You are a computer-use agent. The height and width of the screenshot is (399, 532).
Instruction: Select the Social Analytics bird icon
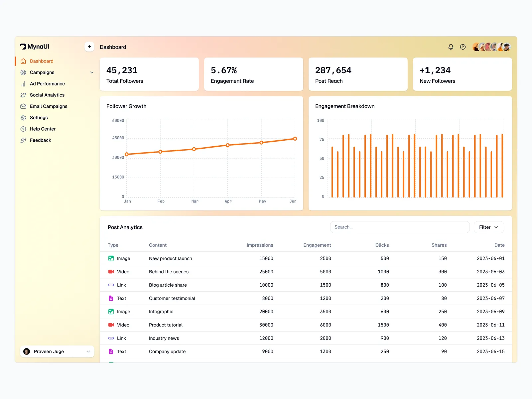click(23, 95)
